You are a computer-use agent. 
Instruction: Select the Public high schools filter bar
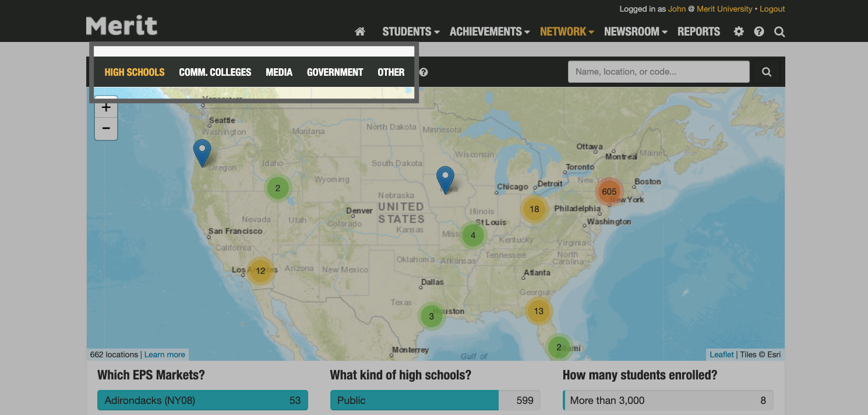414,400
